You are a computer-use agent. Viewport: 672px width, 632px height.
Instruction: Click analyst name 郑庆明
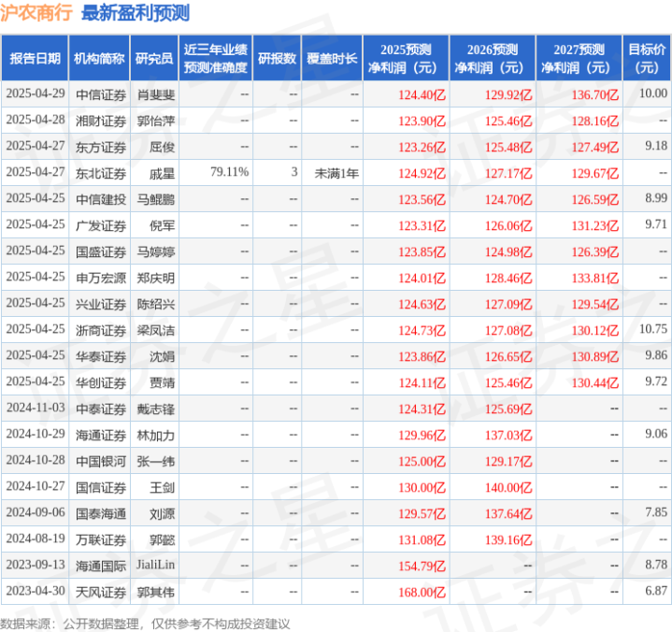[x=155, y=278]
